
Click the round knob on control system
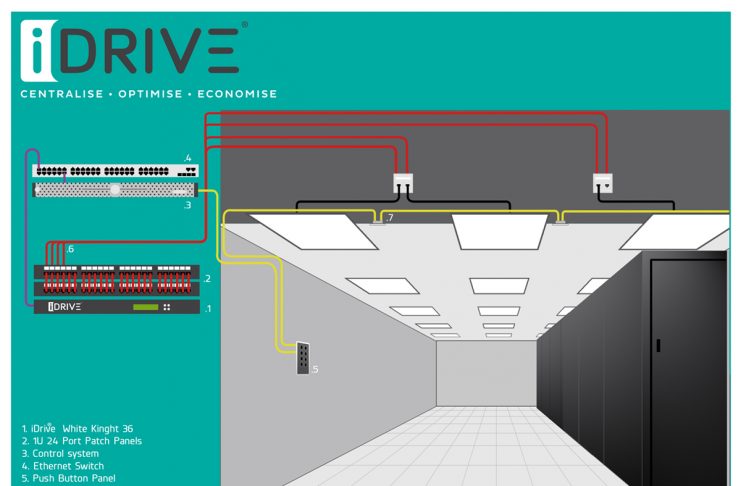tap(115, 190)
